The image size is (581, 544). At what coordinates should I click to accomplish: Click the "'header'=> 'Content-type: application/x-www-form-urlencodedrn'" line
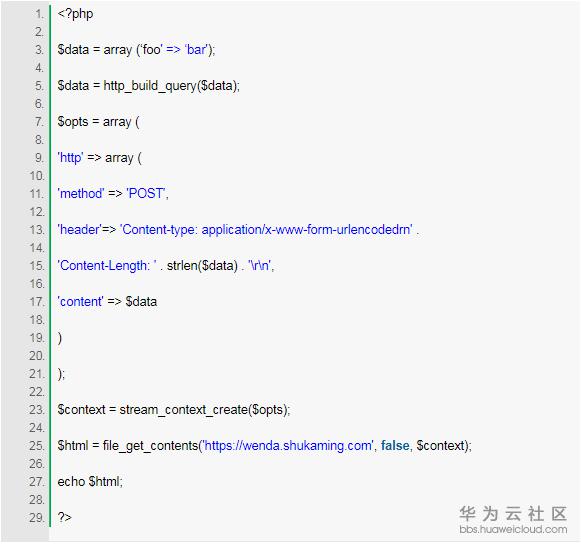[238, 230]
